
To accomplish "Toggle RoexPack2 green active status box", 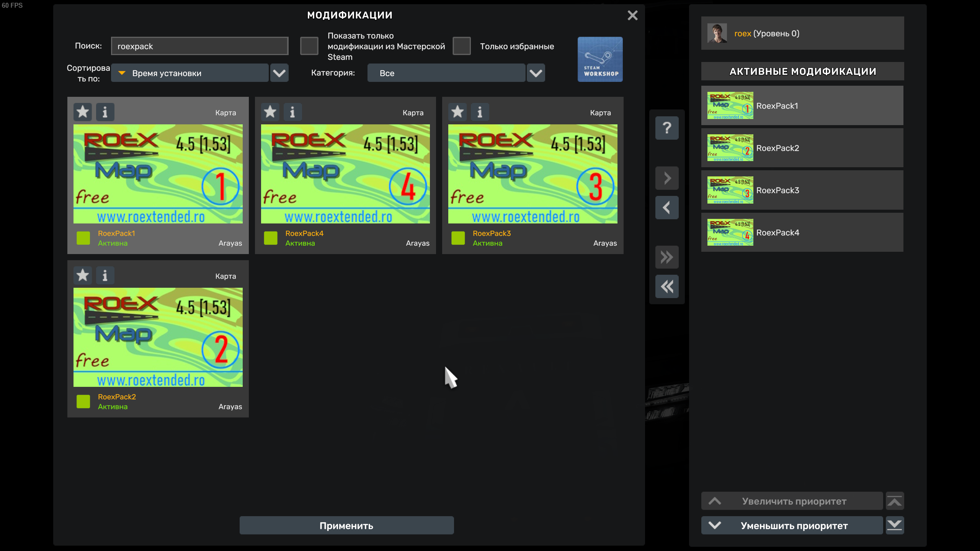I will [83, 401].
